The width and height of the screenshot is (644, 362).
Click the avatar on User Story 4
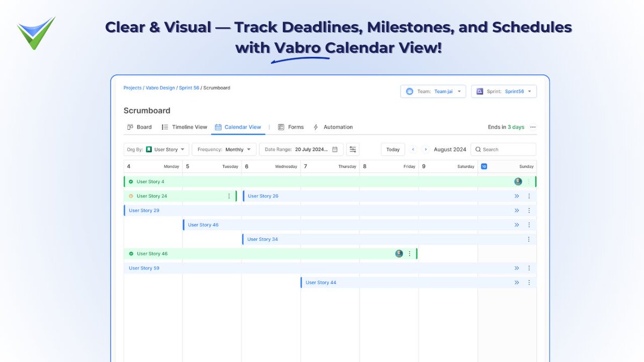coord(518,182)
